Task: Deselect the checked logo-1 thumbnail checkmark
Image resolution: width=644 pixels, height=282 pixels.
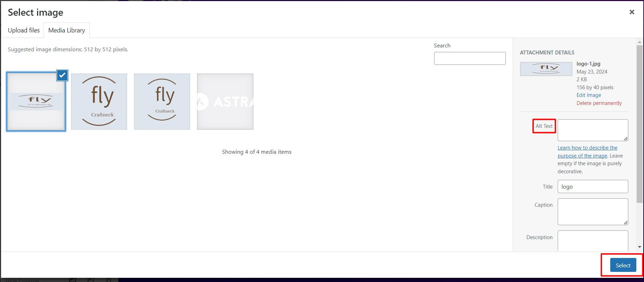Action: [62, 75]
